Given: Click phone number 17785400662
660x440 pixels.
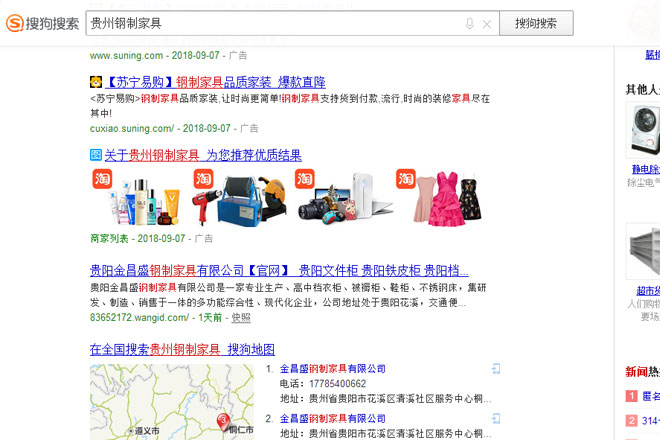Looking at the screenshot, I should [x=338, y=384].
